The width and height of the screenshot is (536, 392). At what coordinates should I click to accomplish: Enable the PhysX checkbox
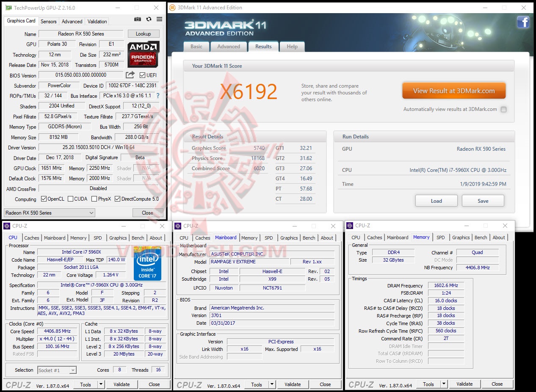point(94,199)
